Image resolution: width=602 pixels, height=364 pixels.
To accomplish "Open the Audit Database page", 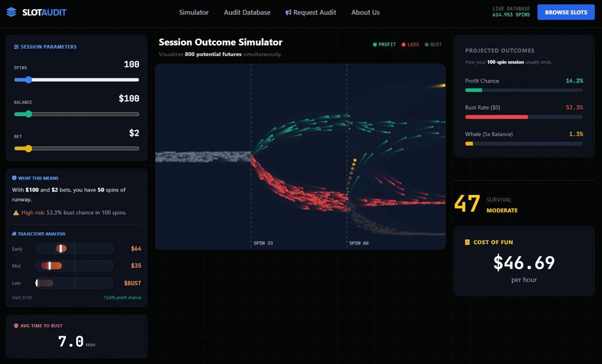I will pos(247,13).
